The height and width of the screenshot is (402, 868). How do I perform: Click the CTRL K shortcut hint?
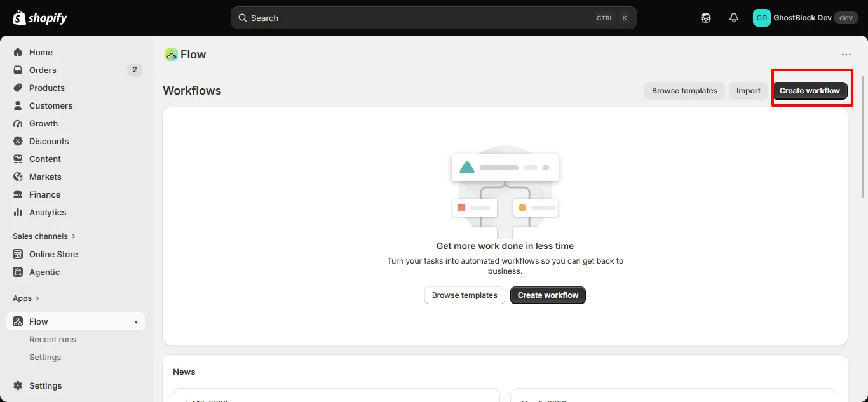[x=613, y=18]
